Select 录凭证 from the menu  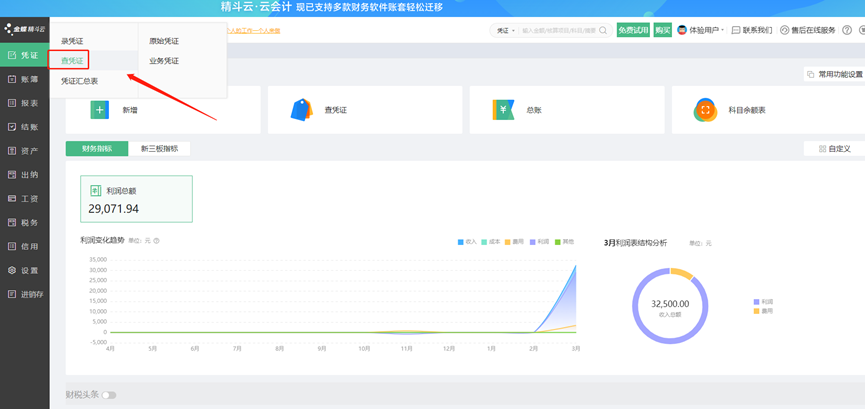[x=72, y=41]
